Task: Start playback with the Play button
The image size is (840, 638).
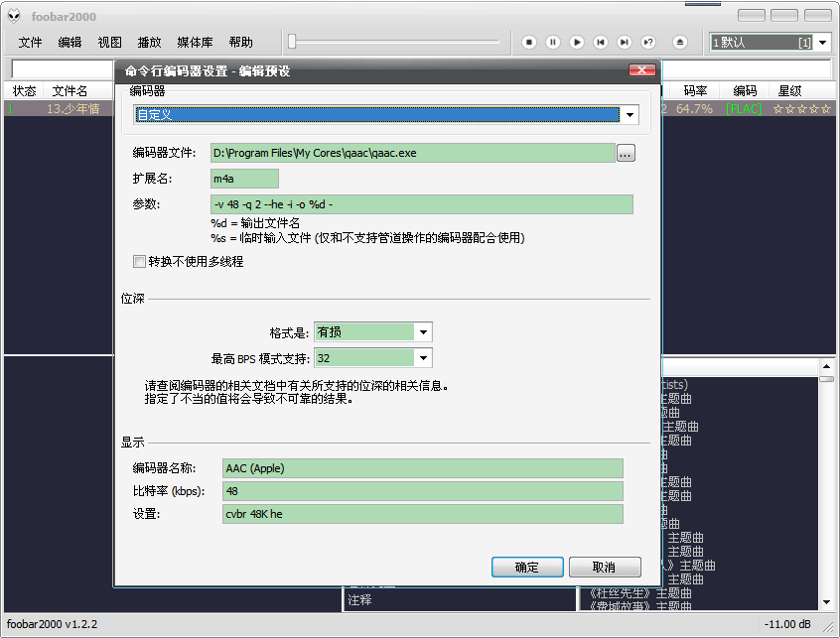Action: [x=577, y=43]
